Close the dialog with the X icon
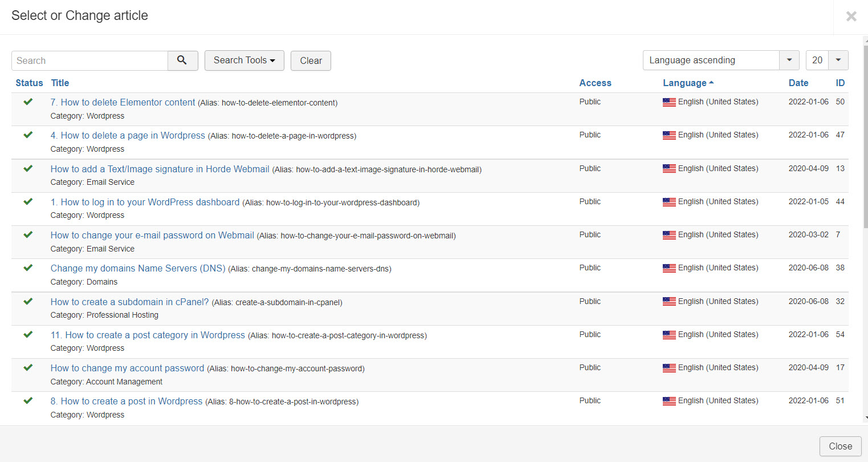The width and height of the screenshot is (868, 462). (851, 16)
